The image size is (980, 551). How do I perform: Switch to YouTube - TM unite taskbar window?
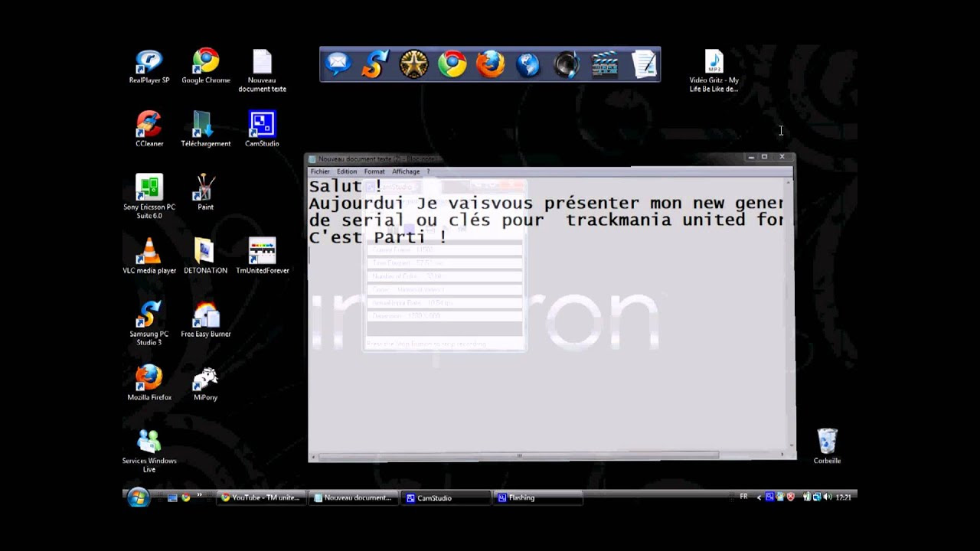click(261, 497)
